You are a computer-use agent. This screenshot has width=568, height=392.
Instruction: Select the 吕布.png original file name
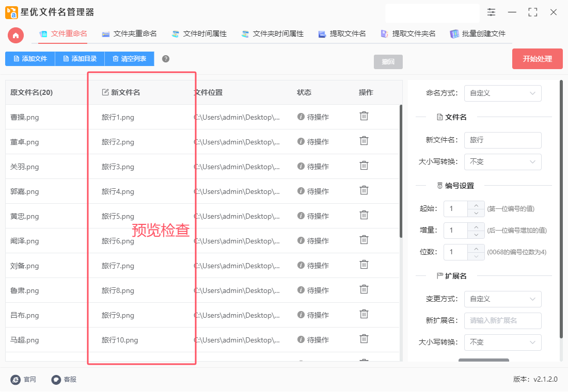(25, 315)
